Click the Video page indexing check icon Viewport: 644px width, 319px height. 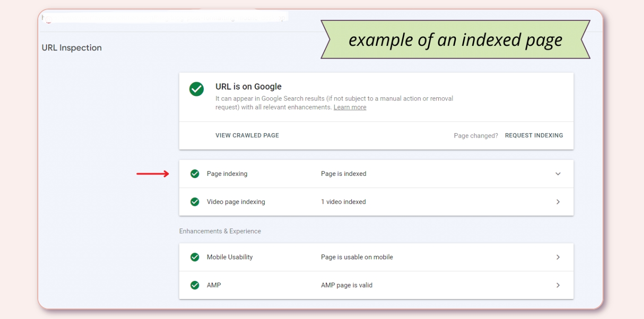pyautogui.click(x=194, y=202)
